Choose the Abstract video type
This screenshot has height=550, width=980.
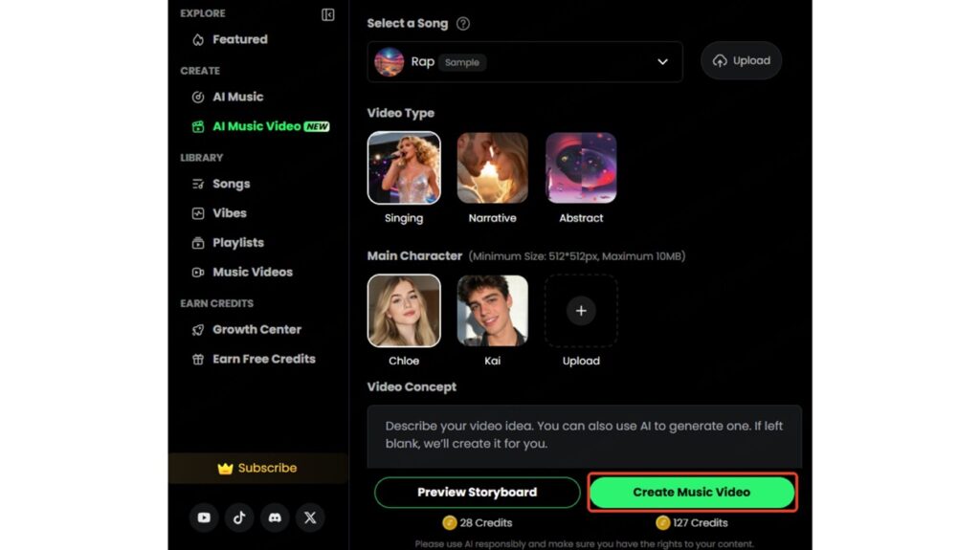coord(581,167)
